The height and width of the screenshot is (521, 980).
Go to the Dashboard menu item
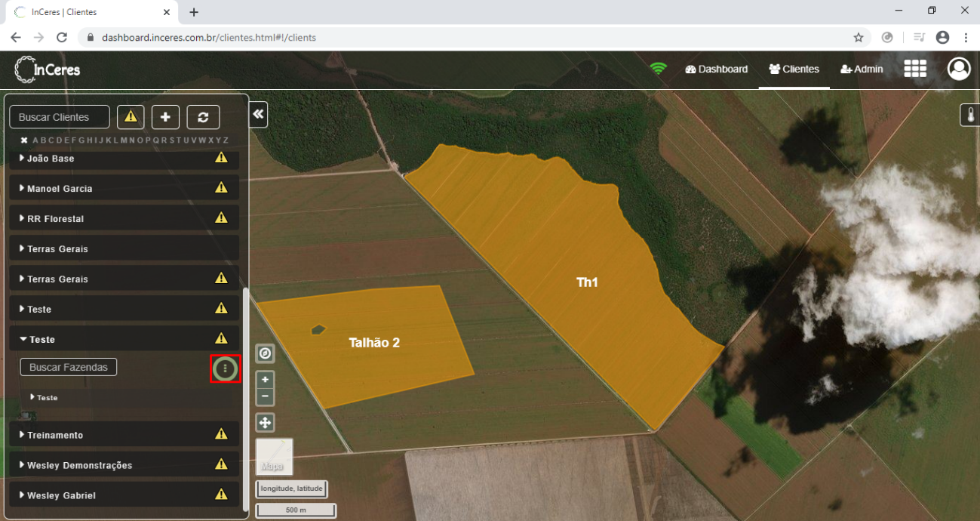point(717,69)
